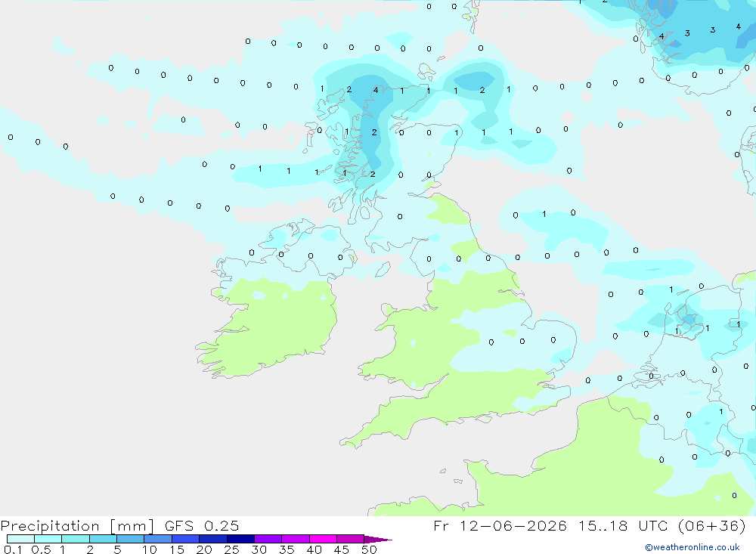This screenshot has width=756, height=554.
Task: Click the 'GFS 0.25' model label
Action: point(202,525)
